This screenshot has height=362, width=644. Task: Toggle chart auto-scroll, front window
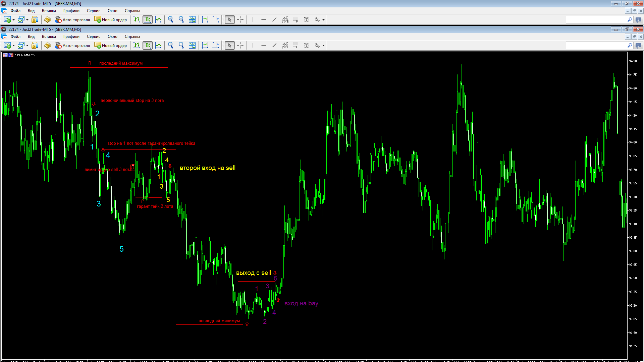tap(205, 46)
